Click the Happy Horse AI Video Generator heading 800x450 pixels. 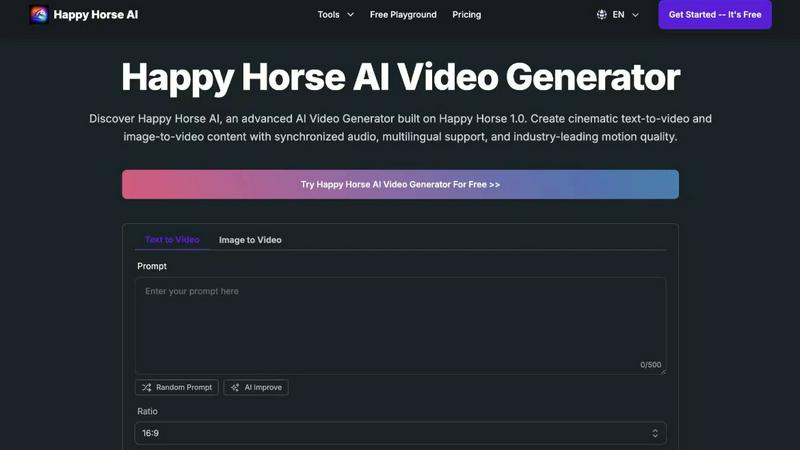pyautogui.click(x=400, y=78)
